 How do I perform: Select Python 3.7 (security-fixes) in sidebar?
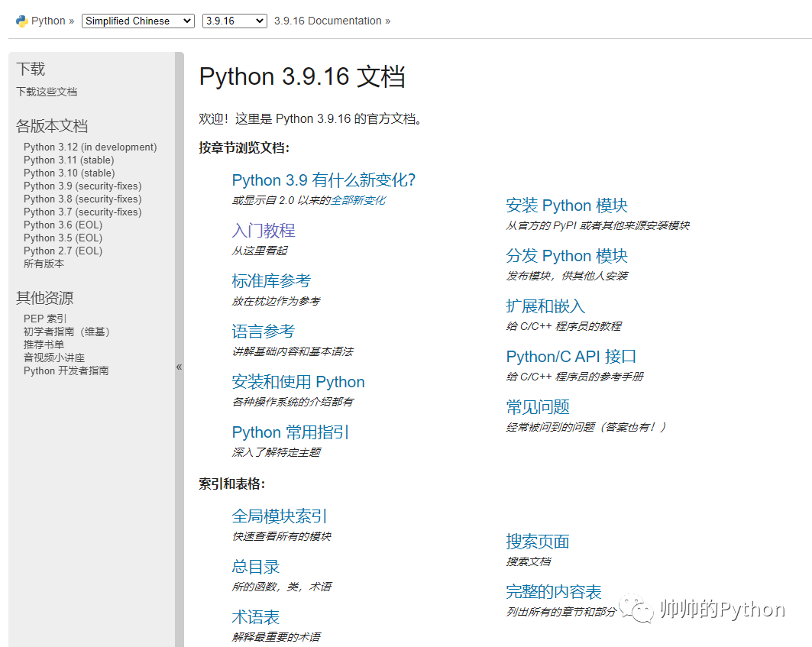pyautogui.click(x=82, y=212)
